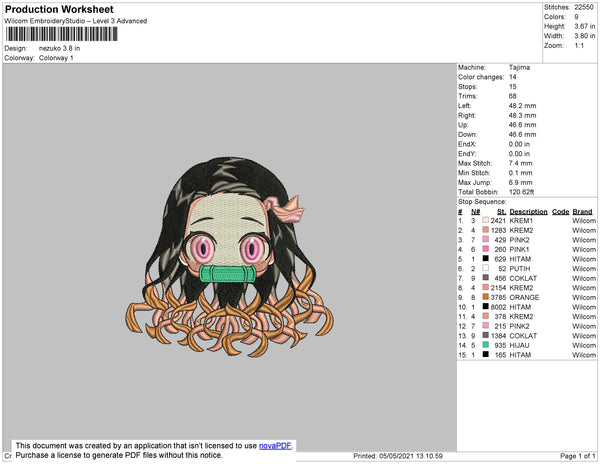Viewport: 600px width, 464px height.
Task: Select the KREM1 color swatch in row 1
Action: pos(486,220)
